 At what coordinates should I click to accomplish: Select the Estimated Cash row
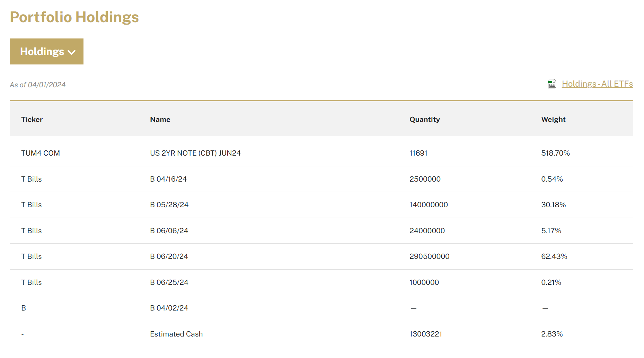click(176, 334)
